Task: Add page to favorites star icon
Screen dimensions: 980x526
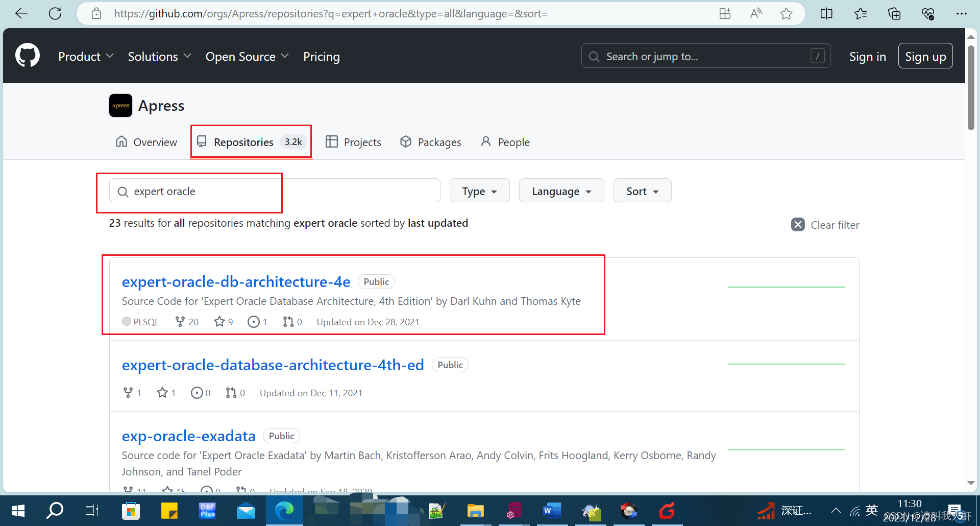Action: pyautogui.click(x=786, y=14)
